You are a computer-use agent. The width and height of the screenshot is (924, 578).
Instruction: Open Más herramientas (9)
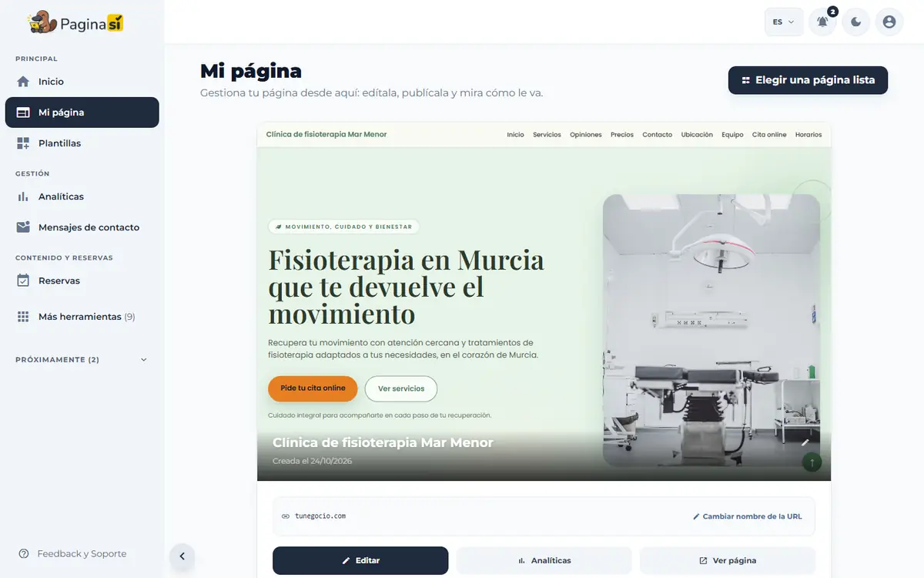pyautogui.click(x=82, y=317)
